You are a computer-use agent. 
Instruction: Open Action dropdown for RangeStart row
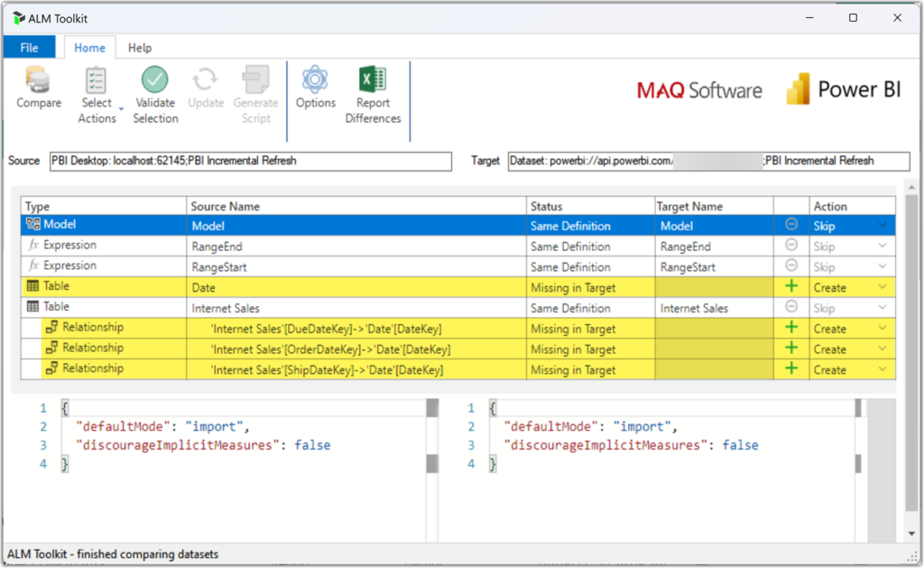point(882,266)
